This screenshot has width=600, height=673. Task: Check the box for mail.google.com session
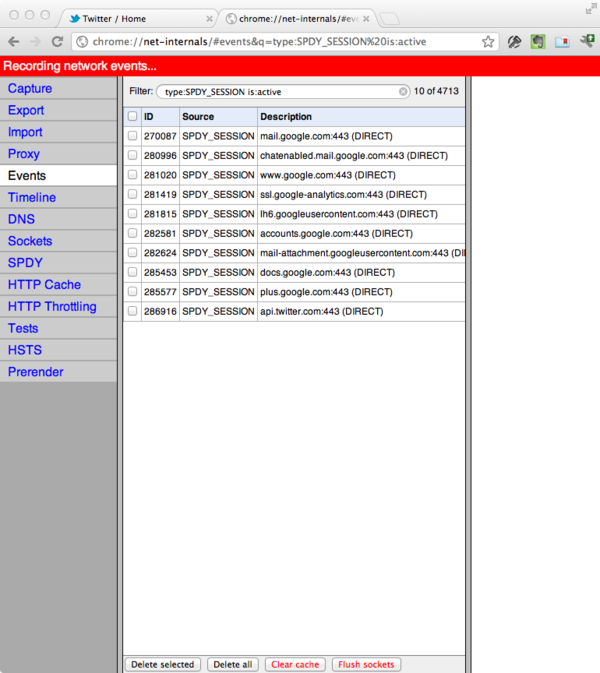point(132,136)
